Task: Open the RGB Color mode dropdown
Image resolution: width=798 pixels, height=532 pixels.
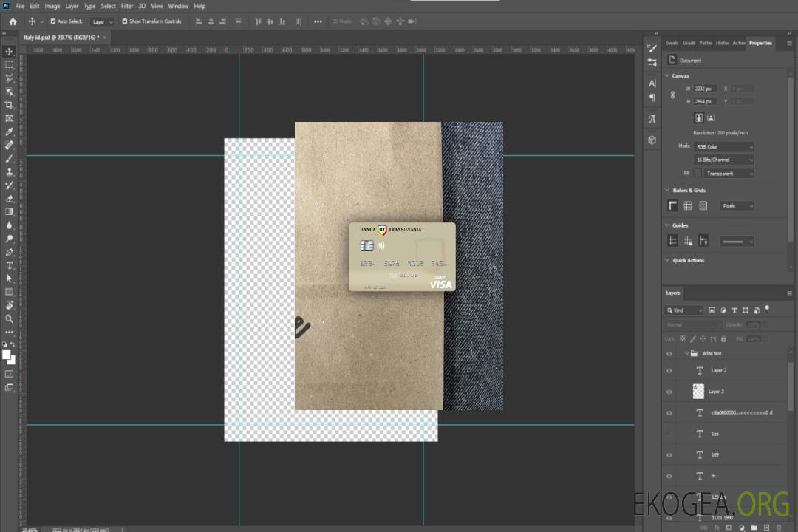Action: (724, 146)
